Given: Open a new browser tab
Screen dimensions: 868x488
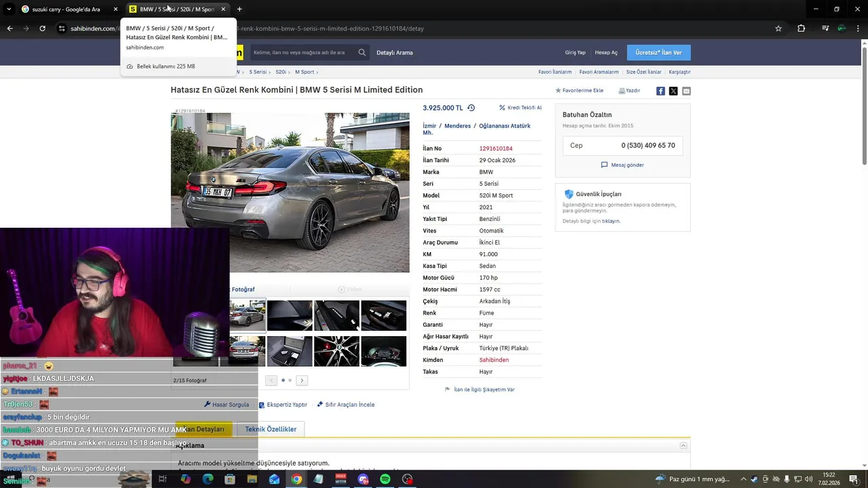Looking at the screenshot, I should pyautogui.click(x=239, y=9).
